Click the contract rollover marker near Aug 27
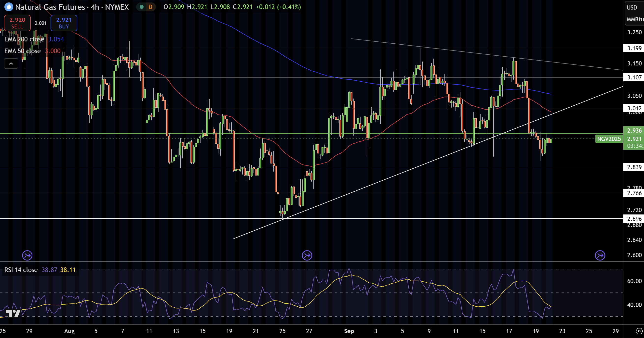Viewport: 644px width, 338px height. pyautogui.click(x=307, y=255)
